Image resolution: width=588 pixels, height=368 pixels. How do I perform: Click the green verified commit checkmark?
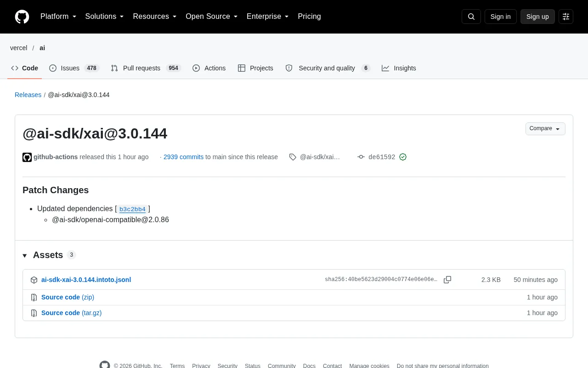coord(403,157)
